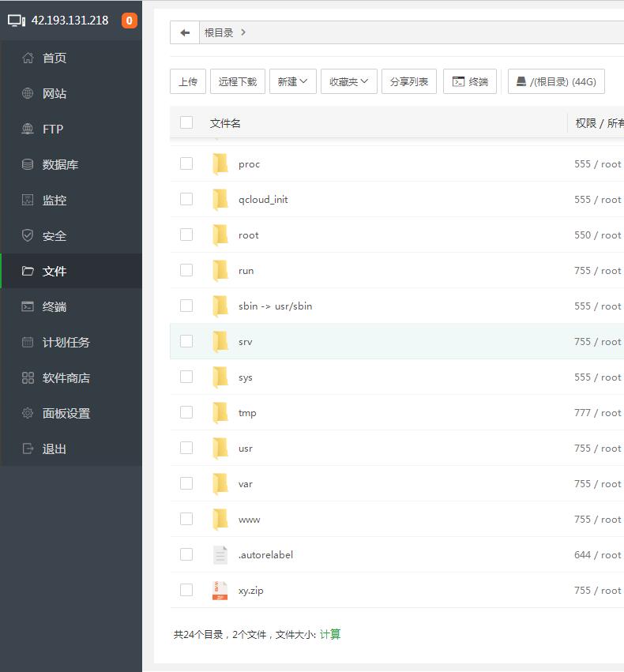The image size is (624, 672).
Task: Select the checkbox next to xy.zip
Action: point(186,590)
